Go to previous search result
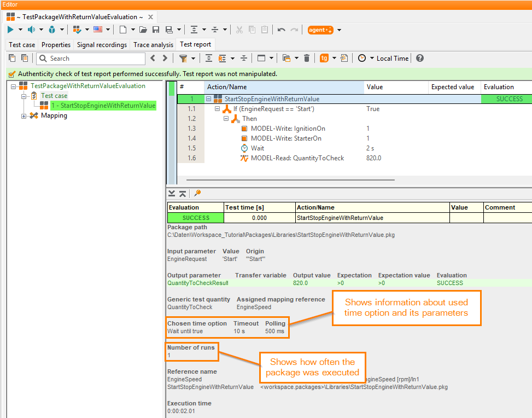This screenshot has width=532, height=418. 153,59
